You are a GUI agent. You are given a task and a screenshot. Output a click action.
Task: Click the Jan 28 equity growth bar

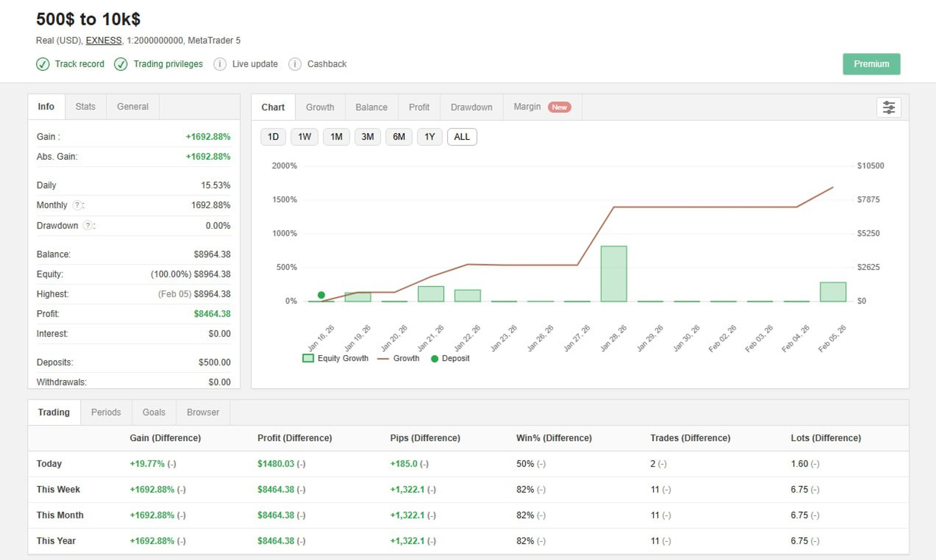tap(614, 274)
